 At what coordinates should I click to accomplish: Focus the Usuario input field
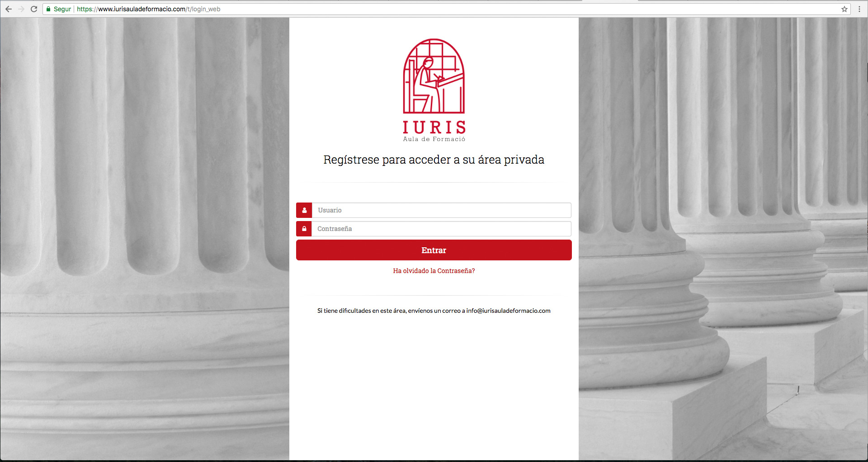[442, 210]
